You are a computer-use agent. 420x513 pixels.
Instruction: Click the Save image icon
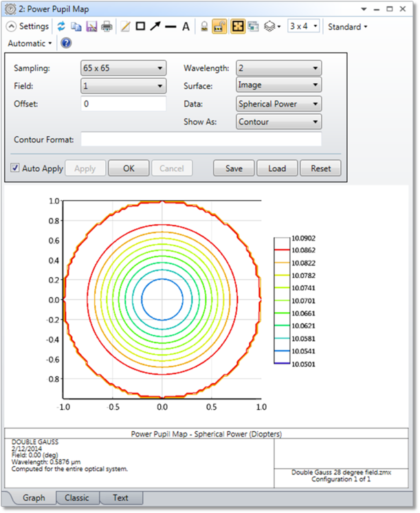click(x=91, y=27)
